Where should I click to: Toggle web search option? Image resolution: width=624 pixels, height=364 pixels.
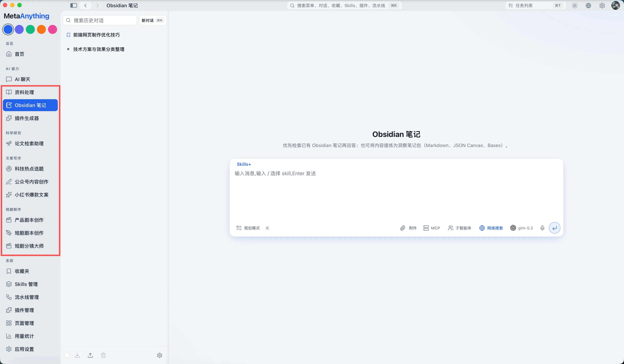[491, 228]
